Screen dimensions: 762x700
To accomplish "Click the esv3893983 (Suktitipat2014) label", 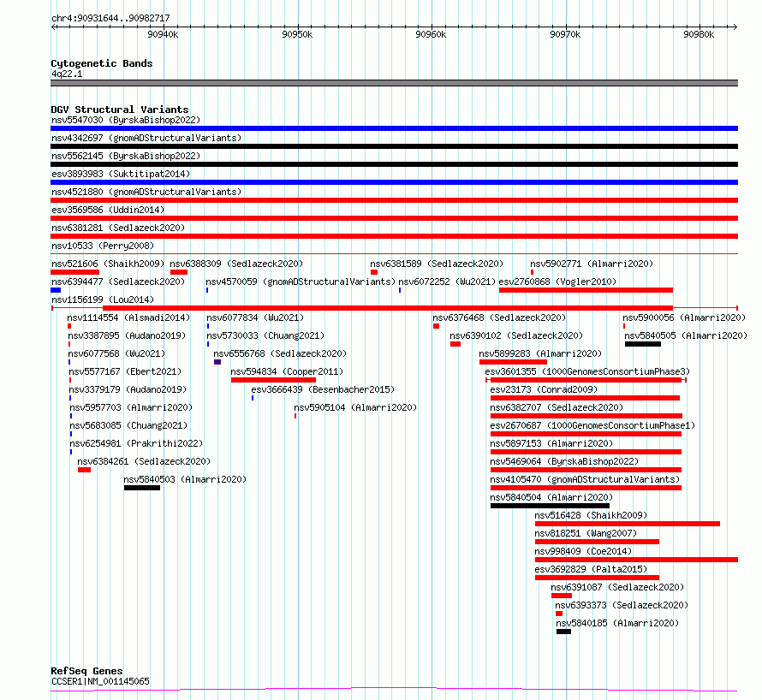I will point(121,174).
